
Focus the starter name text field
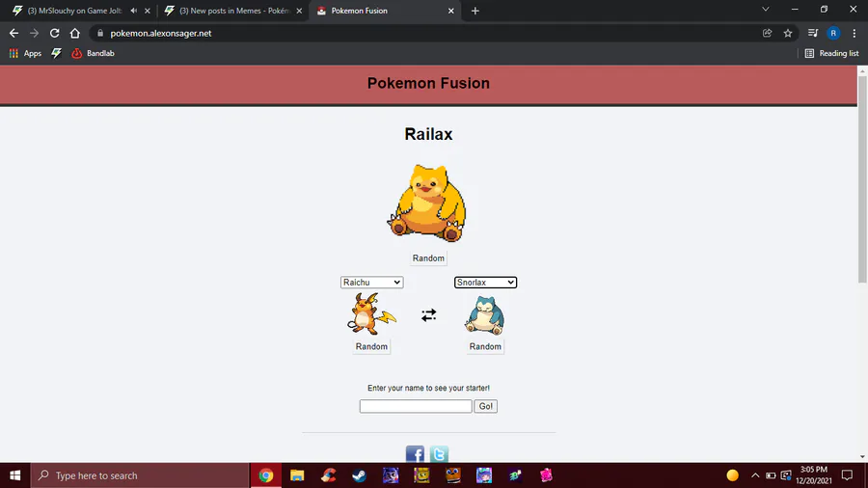click(x=416, y=406)
